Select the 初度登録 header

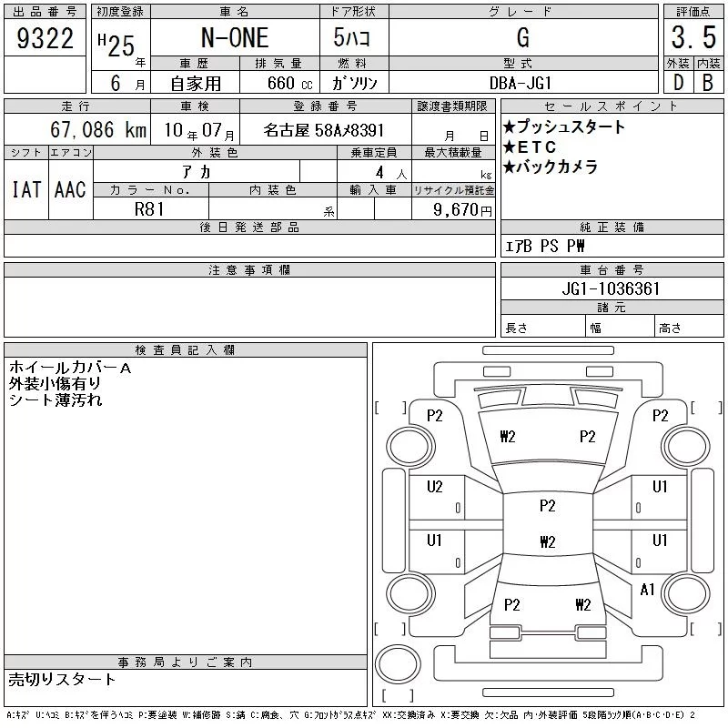click(x=120, y=12)
